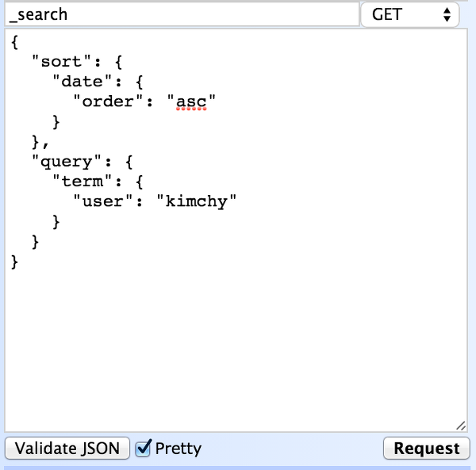Click the resize handle of the JSON textarea

click(461, 426)
